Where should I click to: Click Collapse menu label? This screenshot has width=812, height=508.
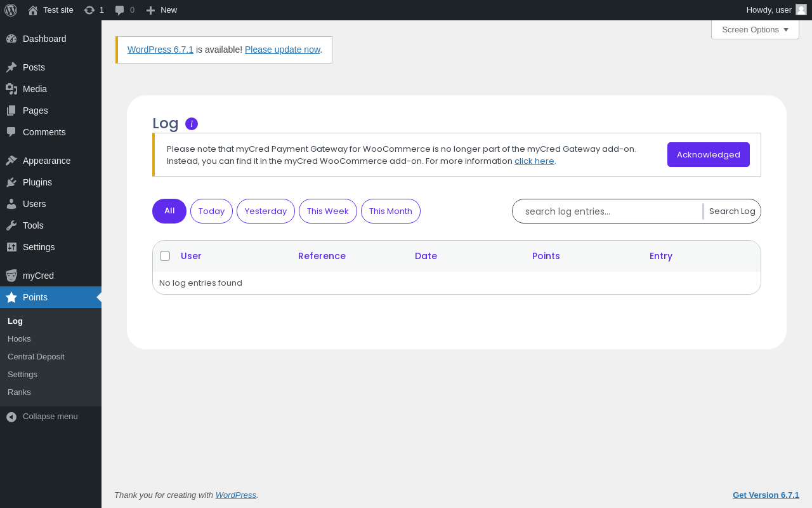click(x=50, y=417)
